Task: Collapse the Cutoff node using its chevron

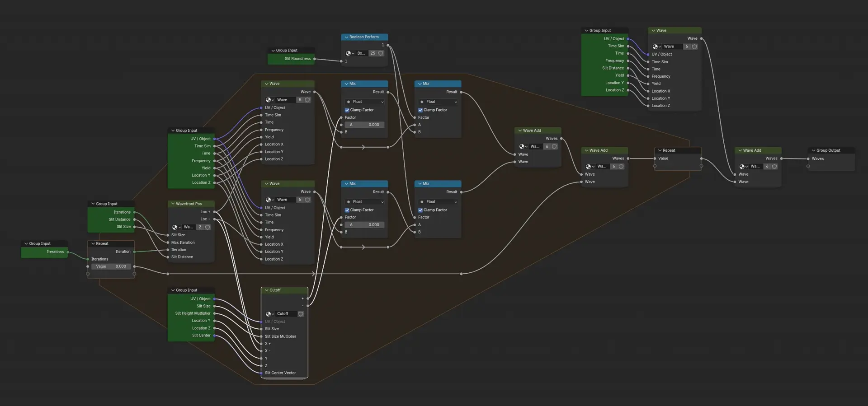Action: (266, 290)
